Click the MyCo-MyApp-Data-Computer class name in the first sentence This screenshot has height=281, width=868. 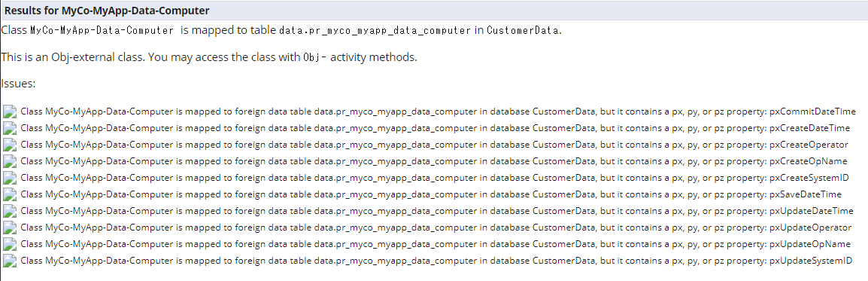pyautogui.click(x=102, y=30)
